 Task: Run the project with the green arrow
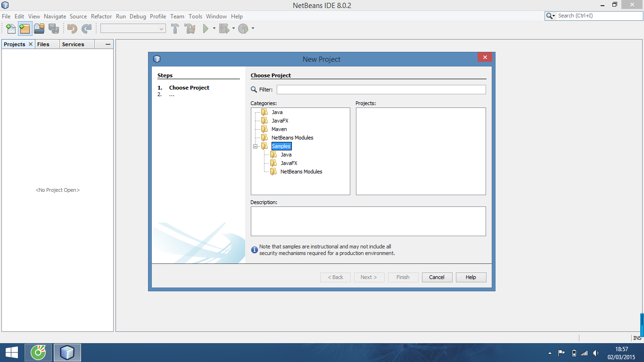tap(206, 28)
